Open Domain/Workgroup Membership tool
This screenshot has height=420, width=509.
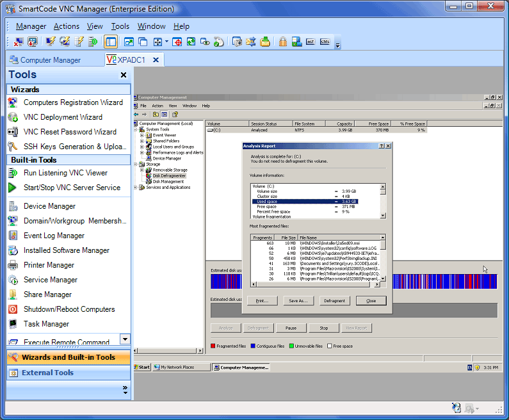coord(69,221)
